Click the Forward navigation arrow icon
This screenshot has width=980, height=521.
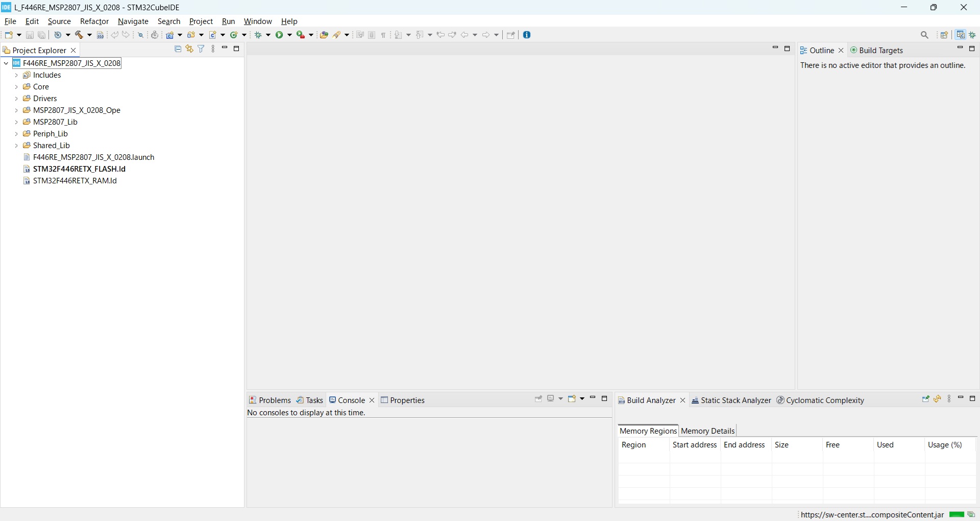coord(487,35)
